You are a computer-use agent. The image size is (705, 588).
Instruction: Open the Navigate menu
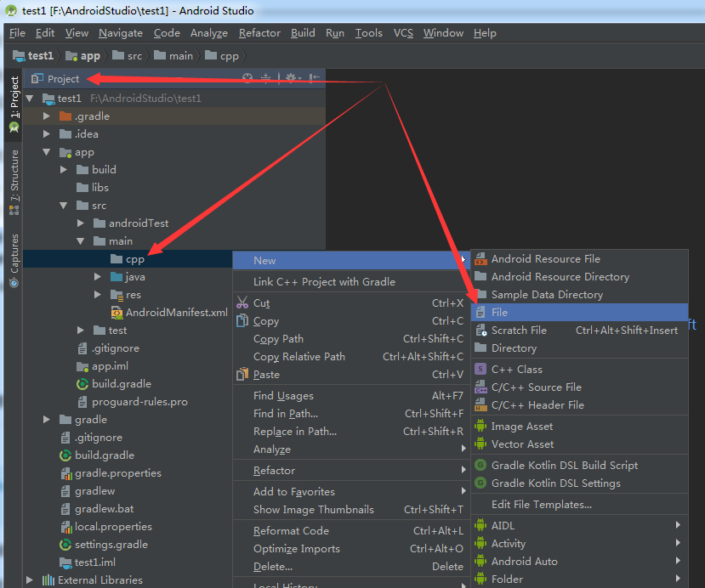point(121,33)
